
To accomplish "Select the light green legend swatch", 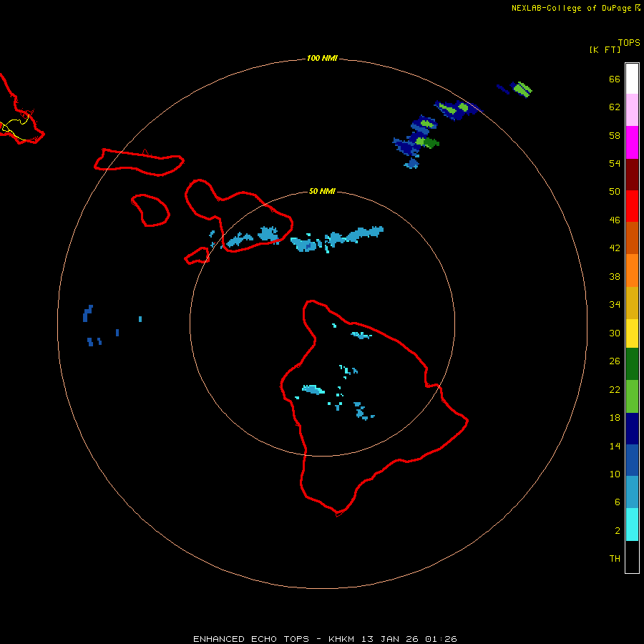I will click(x=632, y=396).
